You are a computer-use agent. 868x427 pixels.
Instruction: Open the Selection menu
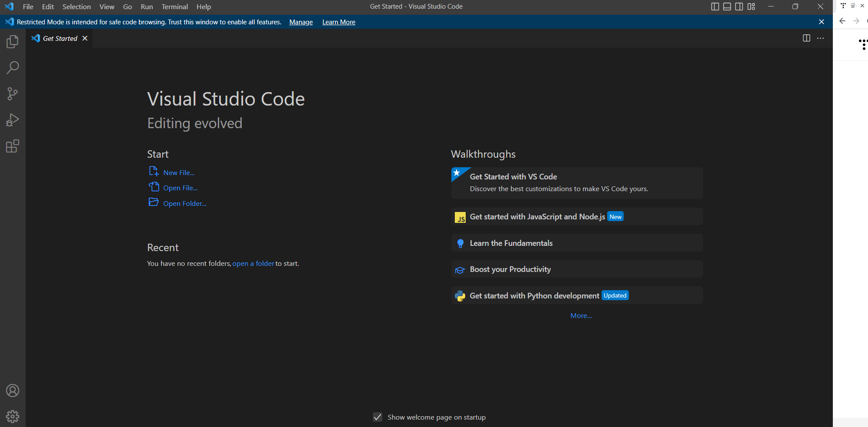[x=76, y=7]
